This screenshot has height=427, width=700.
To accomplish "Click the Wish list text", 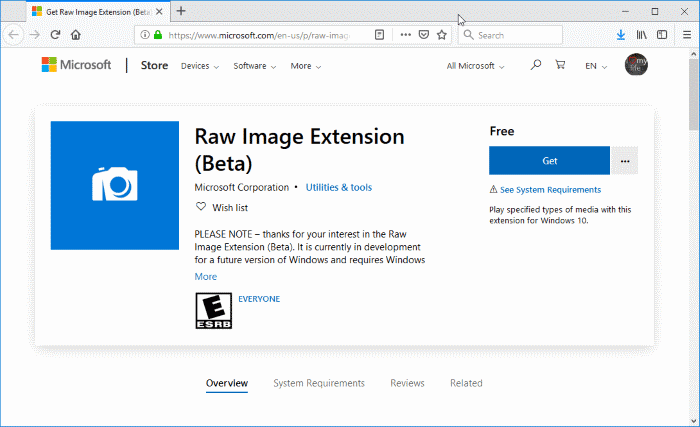I will coord(230,208).
